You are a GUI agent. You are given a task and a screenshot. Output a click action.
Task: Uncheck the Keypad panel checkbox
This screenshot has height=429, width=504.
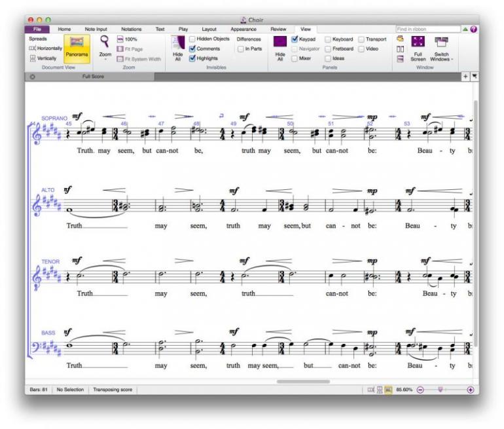tap(295, 39)
